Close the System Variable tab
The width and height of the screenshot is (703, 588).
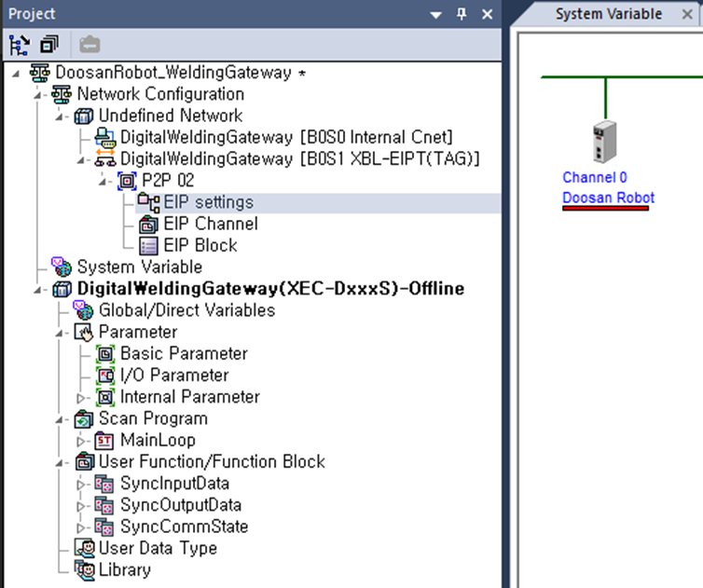click(687, 14)
